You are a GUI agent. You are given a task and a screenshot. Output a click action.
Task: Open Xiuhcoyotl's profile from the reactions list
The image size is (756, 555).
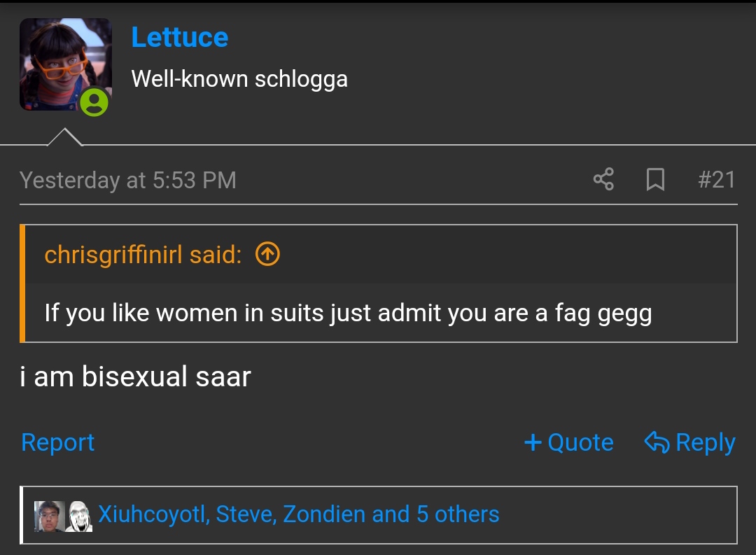pyautogui.click(x=154, y=514)
